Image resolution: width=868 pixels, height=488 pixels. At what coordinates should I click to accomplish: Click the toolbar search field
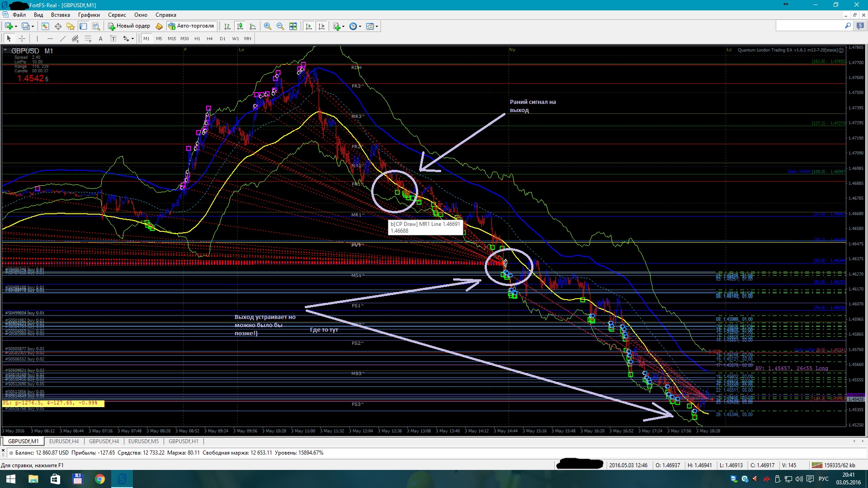pyautogui.click(x=810, y=26)
